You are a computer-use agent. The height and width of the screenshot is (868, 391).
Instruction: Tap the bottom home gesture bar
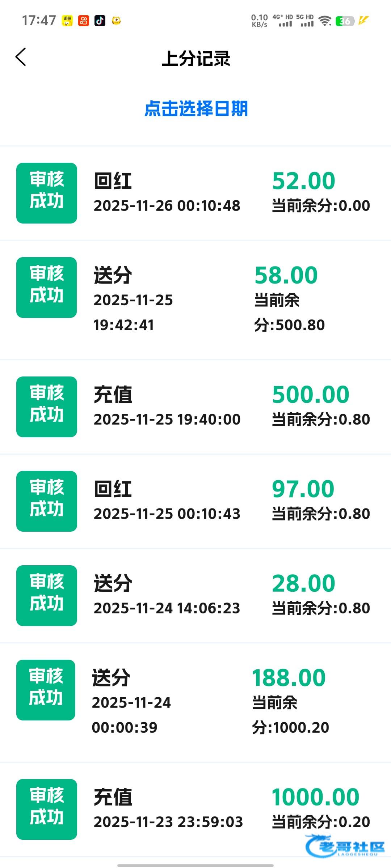point(195,865)
